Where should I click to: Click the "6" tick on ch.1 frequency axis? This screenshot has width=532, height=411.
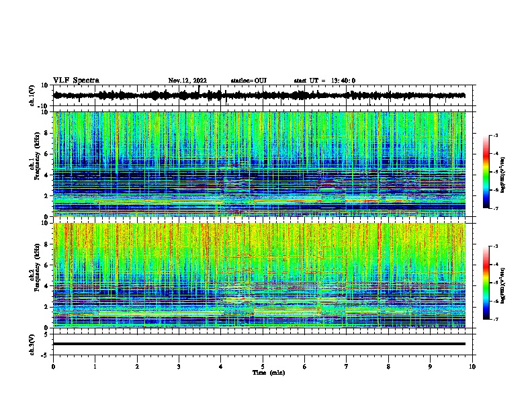tap(46, 154)
